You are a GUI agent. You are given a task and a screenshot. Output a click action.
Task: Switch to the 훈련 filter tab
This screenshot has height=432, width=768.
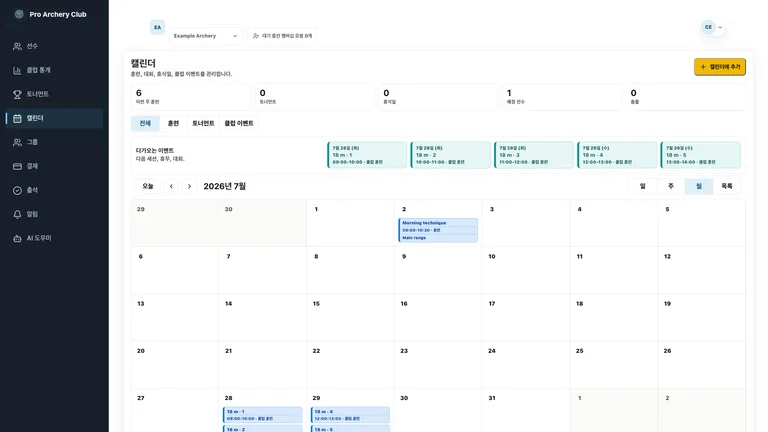(173, 123)
